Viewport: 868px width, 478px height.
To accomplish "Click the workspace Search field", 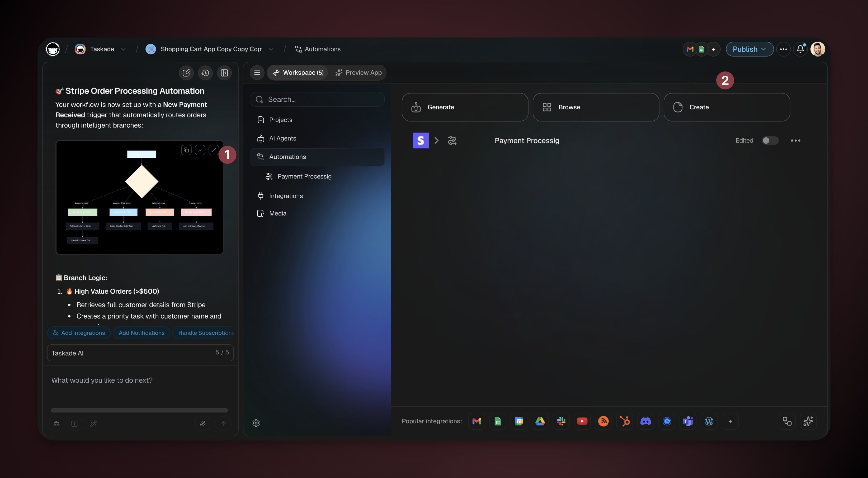I will tap(317, 100).
